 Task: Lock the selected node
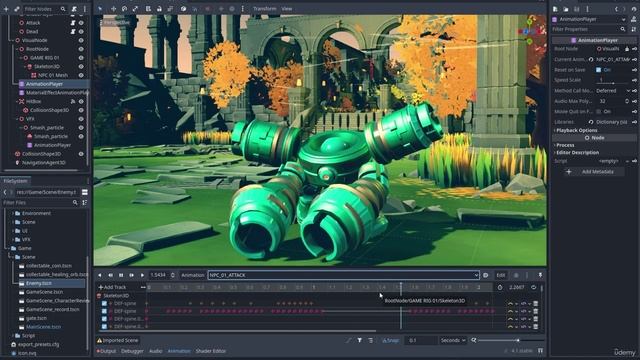pos(159,9)
